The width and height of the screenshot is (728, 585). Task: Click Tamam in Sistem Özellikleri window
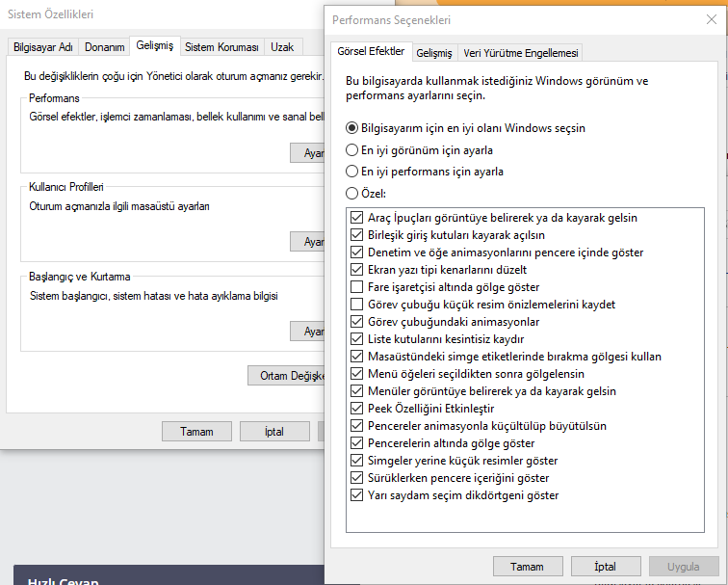[x=196, y=431]
